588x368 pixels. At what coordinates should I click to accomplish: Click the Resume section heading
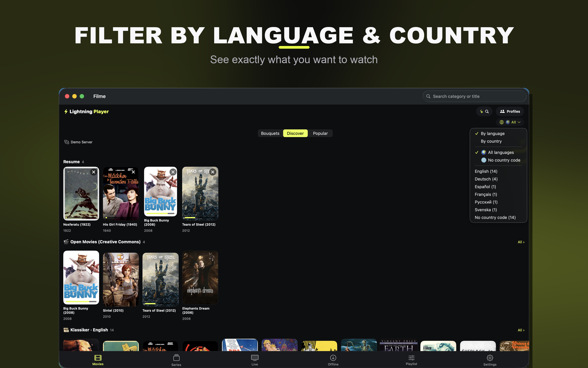(x=71, y=162)
